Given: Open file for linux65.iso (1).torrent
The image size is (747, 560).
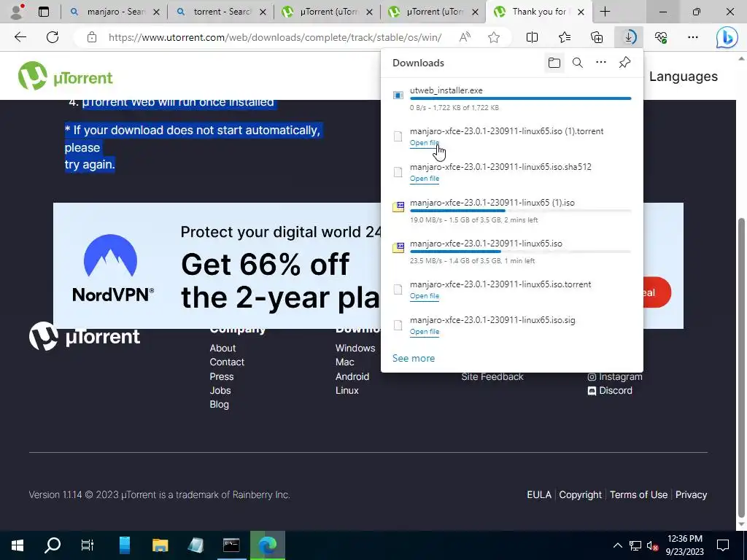Looking at the screenshot, I should pos(425,143).
